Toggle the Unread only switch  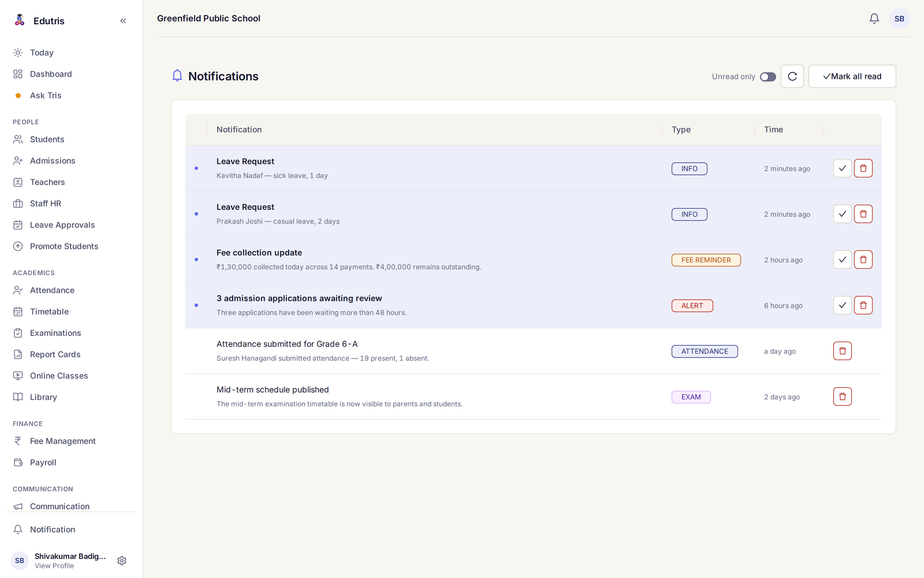768,77
